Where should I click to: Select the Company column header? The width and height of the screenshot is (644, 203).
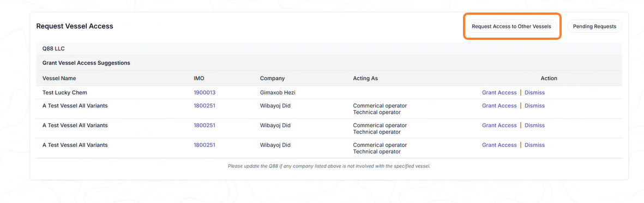pyautogui.click(x=272, y=78)
